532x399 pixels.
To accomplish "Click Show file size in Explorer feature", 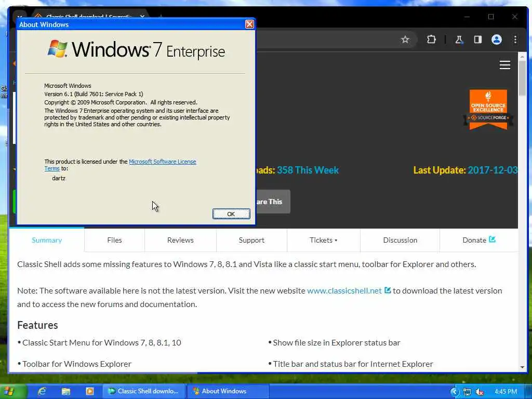I will [x=337, y=343].
